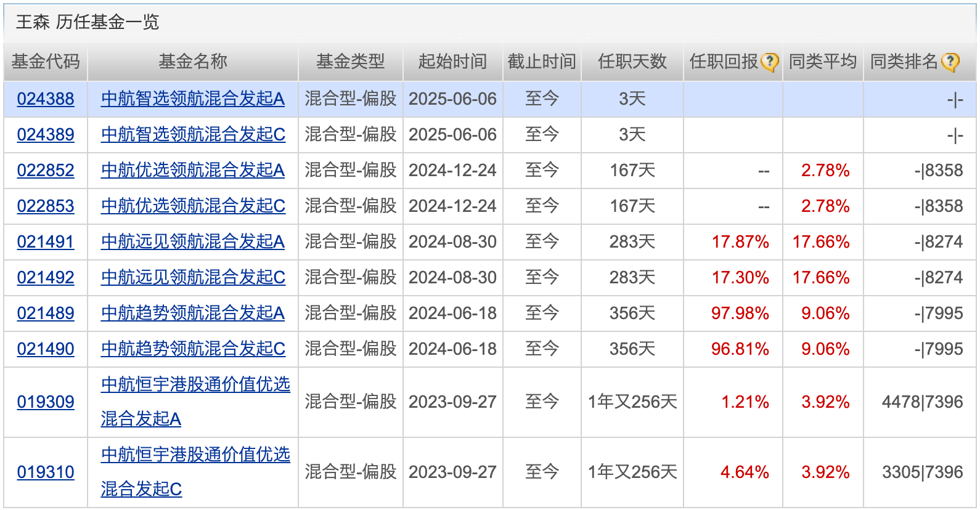Click 1年又256天 tenure cell for 019310
Screen dimensions: 980x510
(632, 472)
